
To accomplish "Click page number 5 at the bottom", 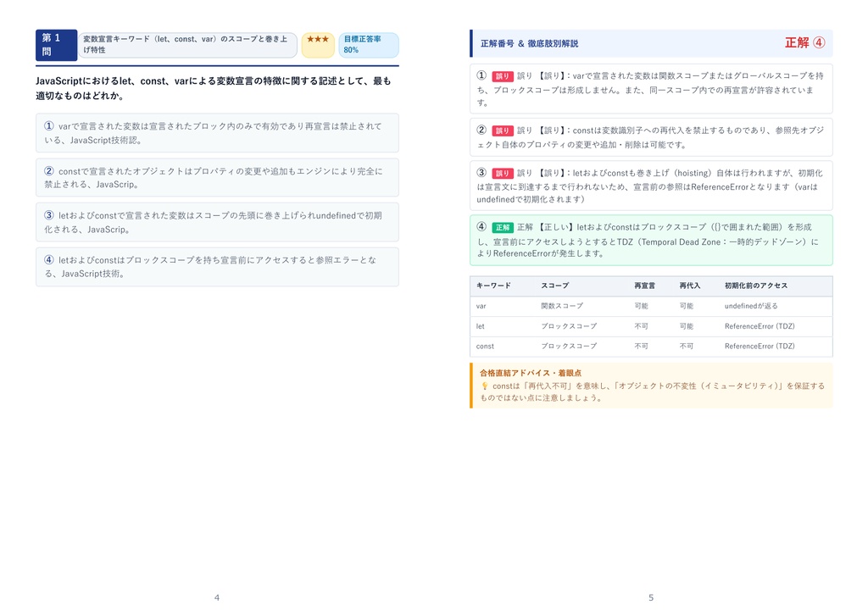I will click(651, 597).
